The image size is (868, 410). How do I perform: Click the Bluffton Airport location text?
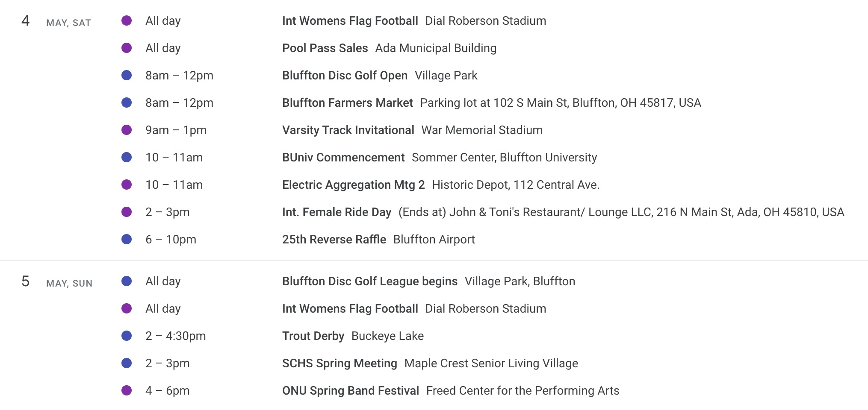pyautogui.click(x=434, y=240)
